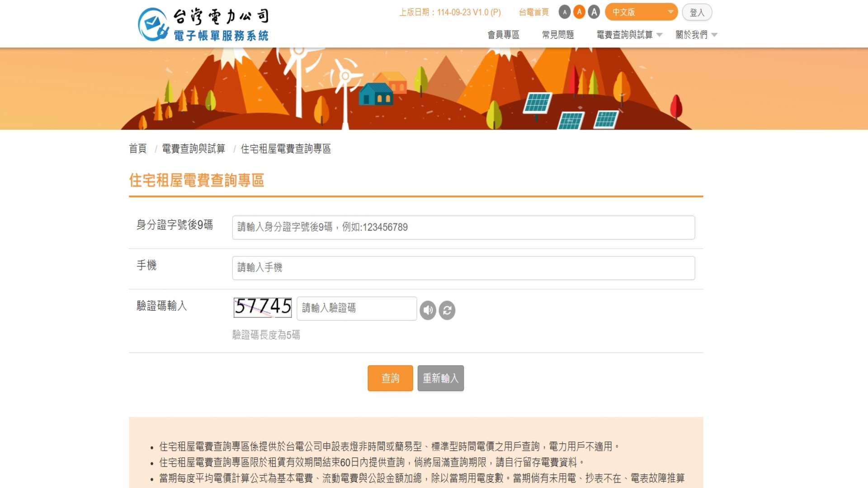
Task: Open the 中文版 language dropdown
Action: point(641,12)
